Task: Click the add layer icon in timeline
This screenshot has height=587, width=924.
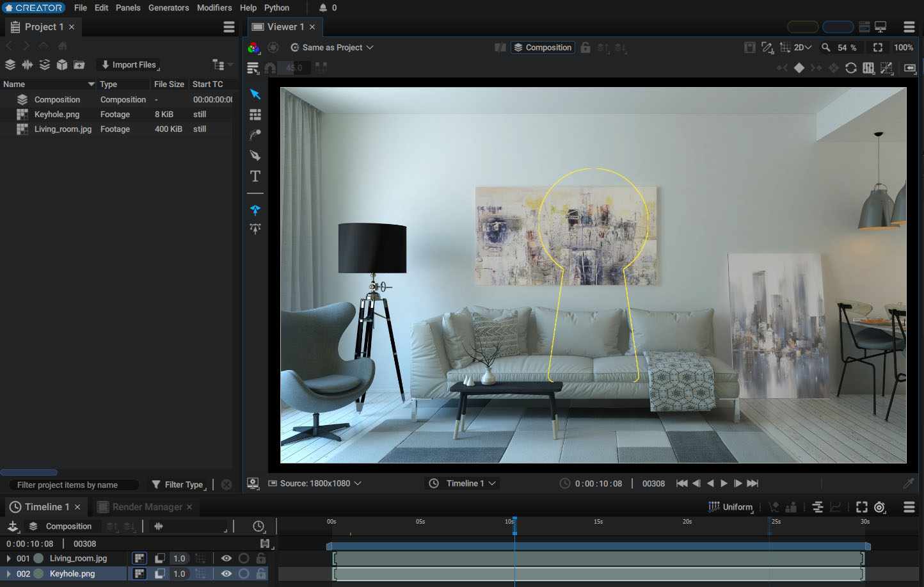Action: click(13, 526)
